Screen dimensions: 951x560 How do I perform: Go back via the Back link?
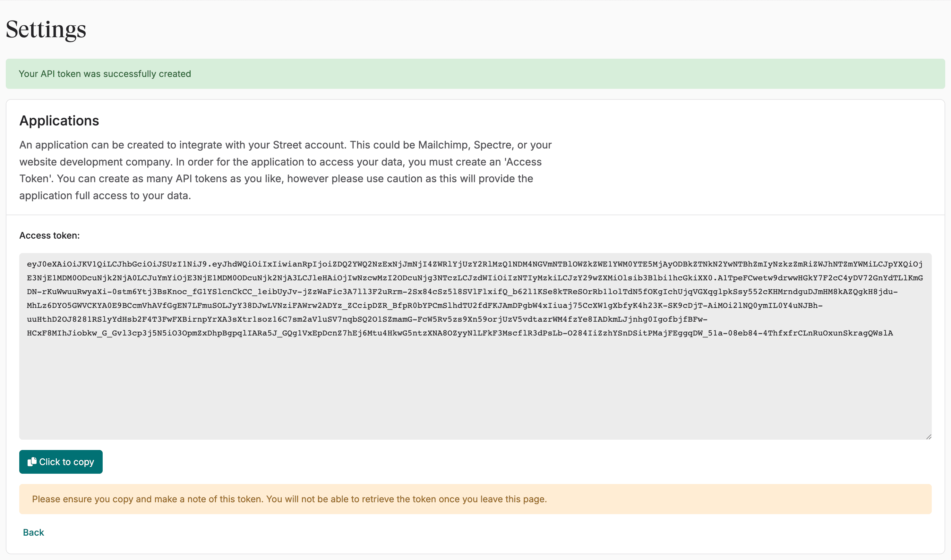(34, 532)
